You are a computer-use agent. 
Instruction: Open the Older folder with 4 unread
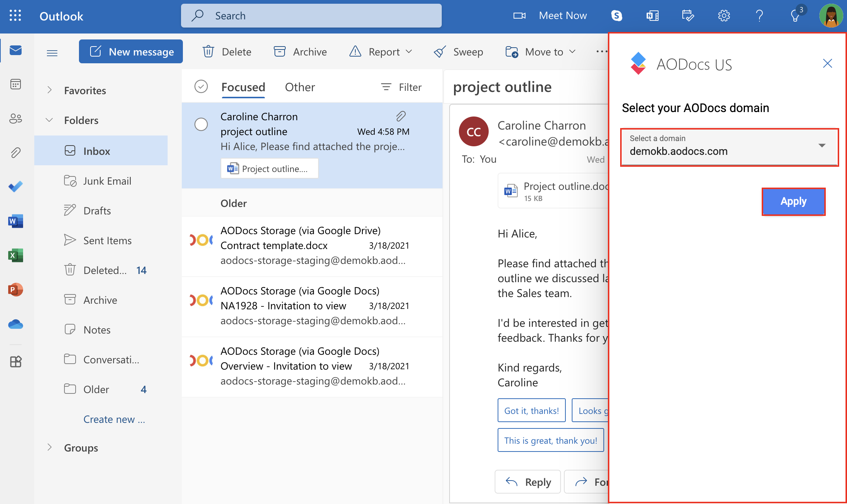click(101, 389)
